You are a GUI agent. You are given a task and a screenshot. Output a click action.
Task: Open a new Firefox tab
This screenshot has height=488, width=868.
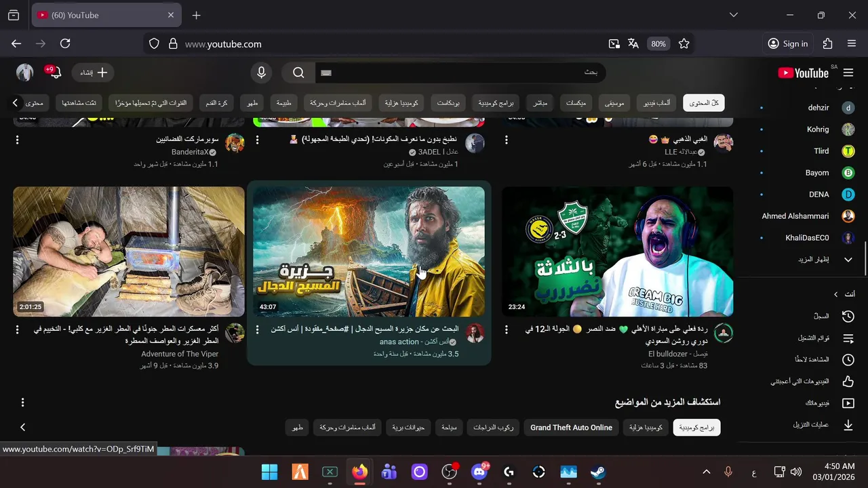click(x=196, y=15)
